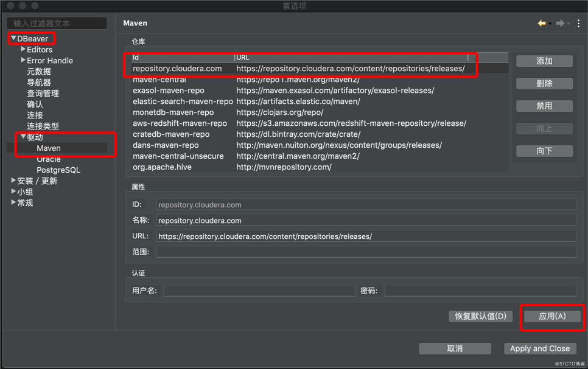The width and height of the screenshot is (588, 369).
Task: Click the forward arrow navigation icon
Action: (560, 23)
